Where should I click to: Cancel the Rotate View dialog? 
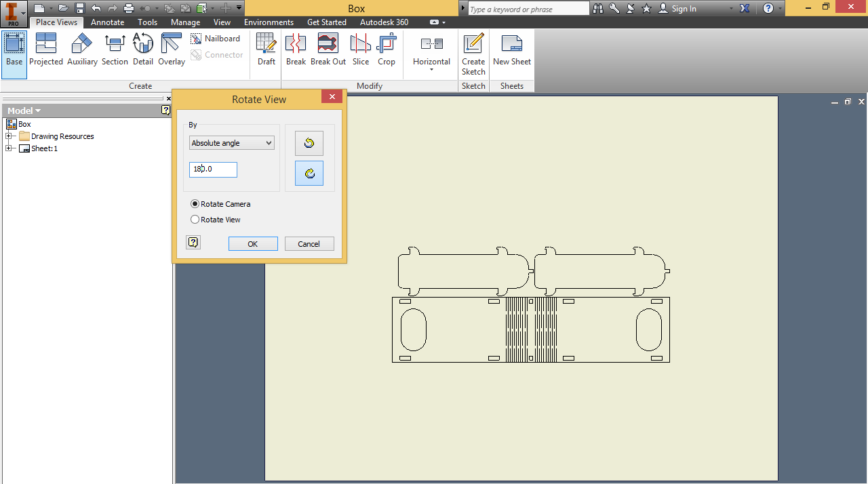coord(309,243)
